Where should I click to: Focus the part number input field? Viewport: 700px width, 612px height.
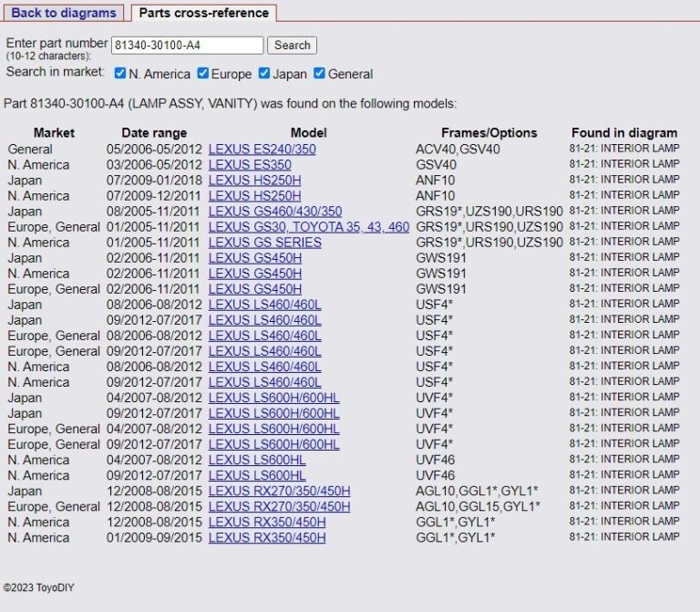pos(188,45)
